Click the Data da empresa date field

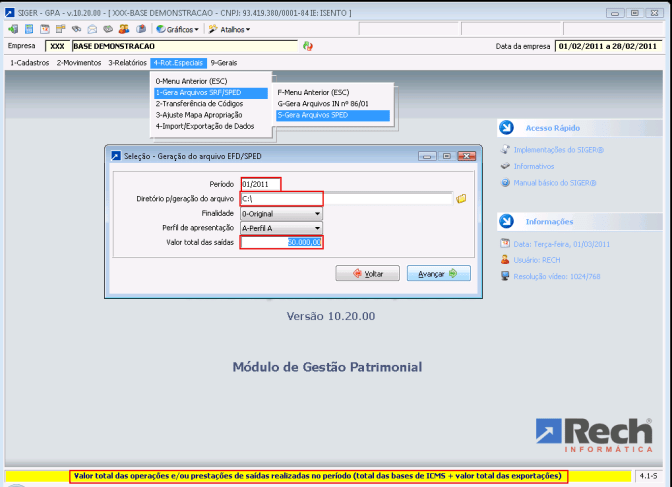tap(608, 46)
